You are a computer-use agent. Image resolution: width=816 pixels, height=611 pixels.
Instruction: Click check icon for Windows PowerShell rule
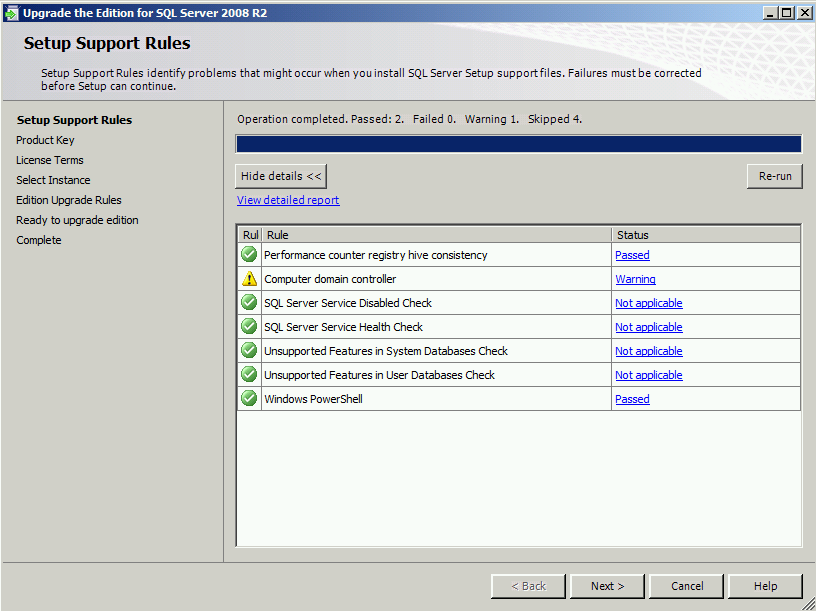tap(249, 398)
